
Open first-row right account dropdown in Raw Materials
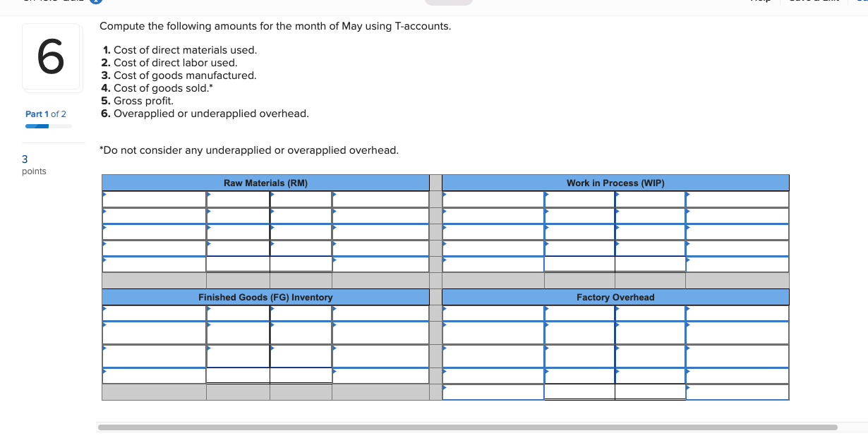tap(380, 200)
